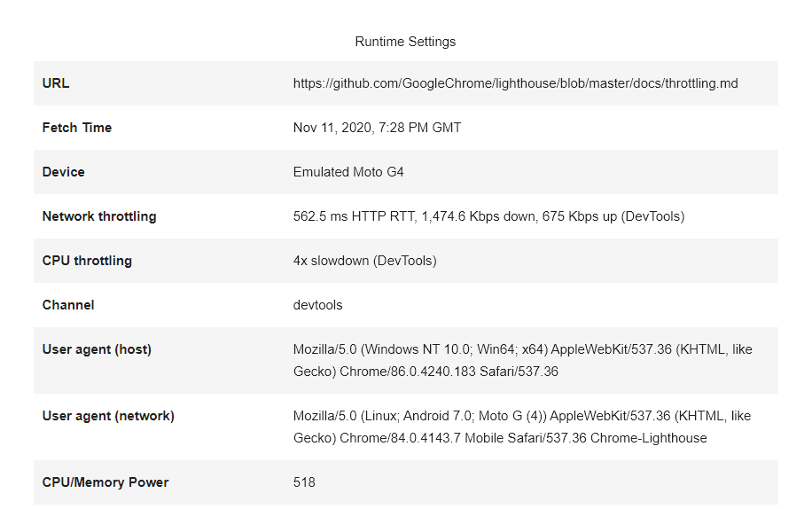Screen dimensions: 812x509
Task: Select the Channel row label
Action: coord(68,305)
